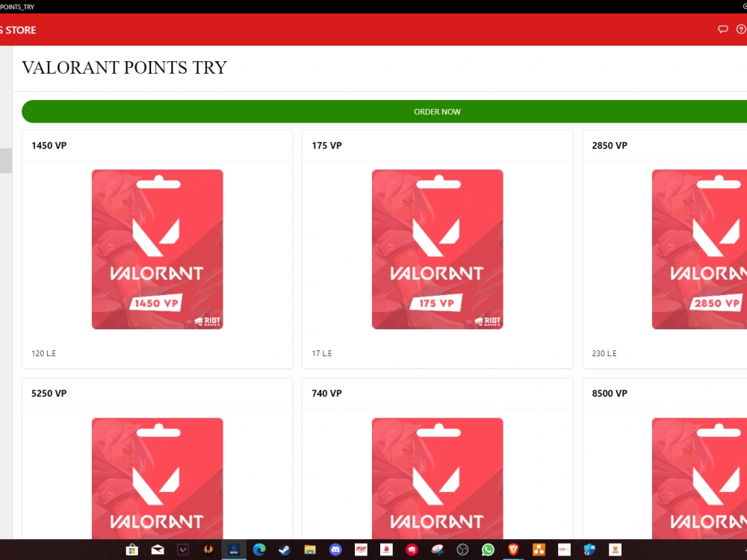The height and width of the screenshot is (560, 747).
Task: Select the 175 VP card image
Action: click(437, 249)
